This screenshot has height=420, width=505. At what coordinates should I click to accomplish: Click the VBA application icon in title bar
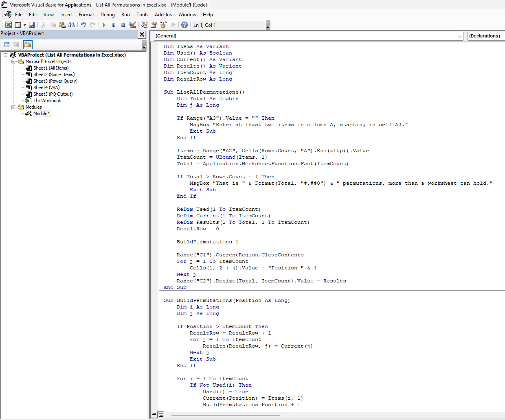pyautogui.click(x=4, y=4)
